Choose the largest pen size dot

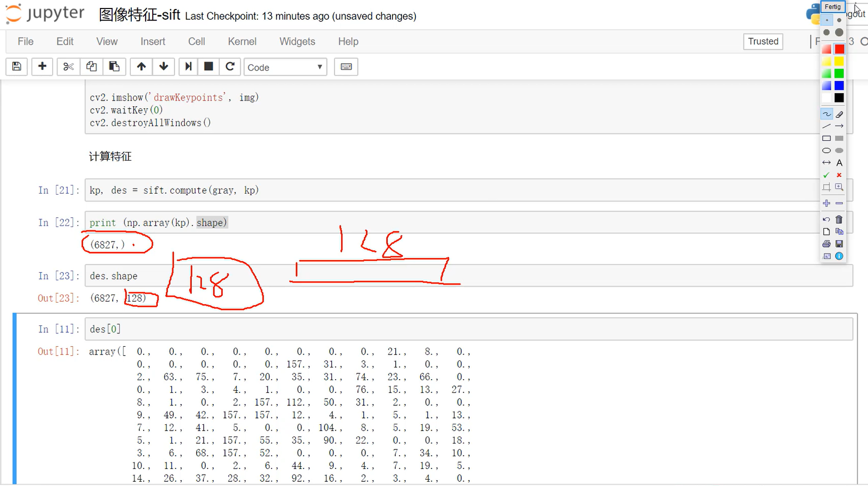[x=839, y=32]
